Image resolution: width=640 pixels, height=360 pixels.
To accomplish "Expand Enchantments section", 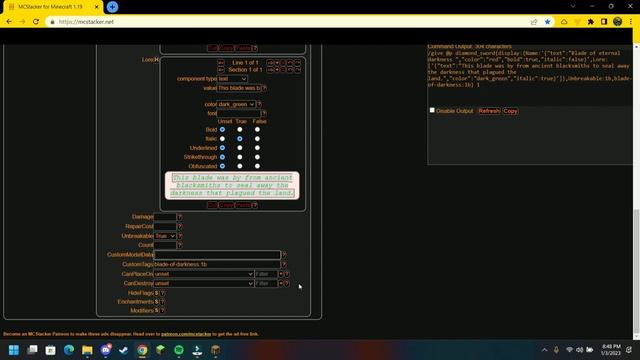I will pyautogui.click(x=156, y=302).
